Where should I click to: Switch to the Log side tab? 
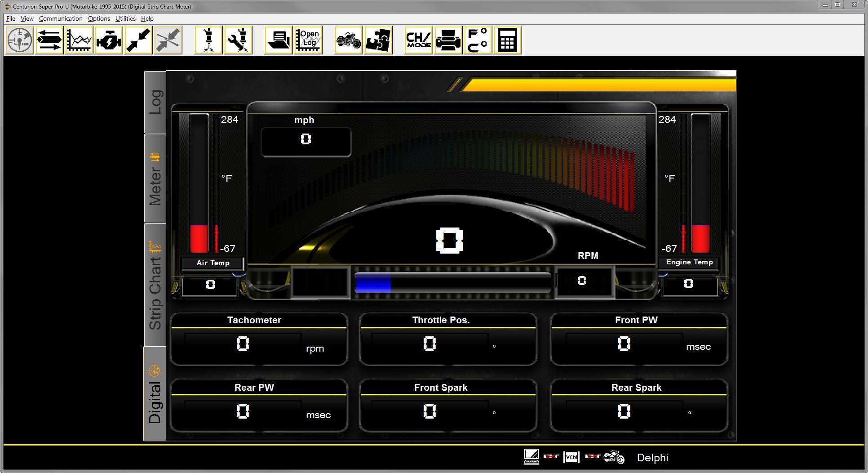tap(155, 102)
